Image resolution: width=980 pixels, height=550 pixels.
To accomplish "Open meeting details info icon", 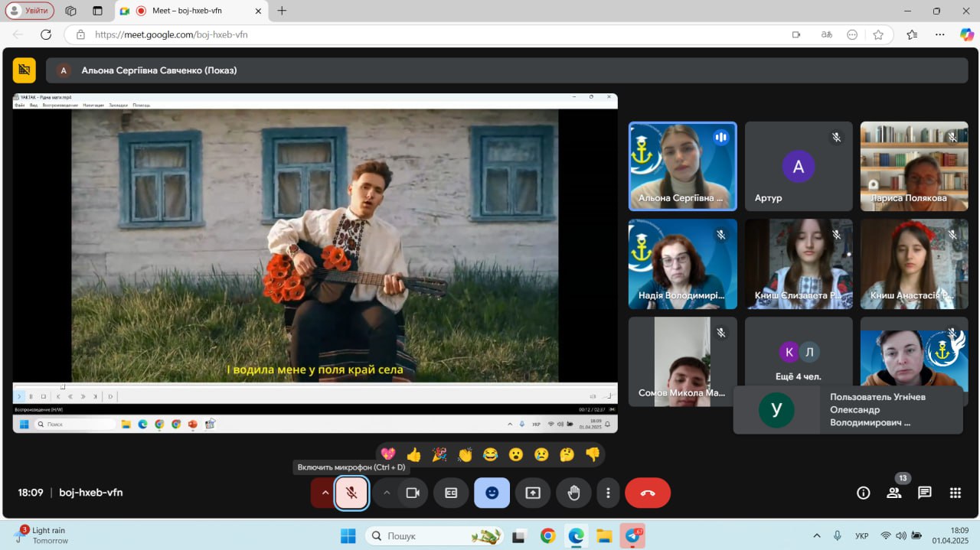I will pyautogui.click(x=864, y=493).
